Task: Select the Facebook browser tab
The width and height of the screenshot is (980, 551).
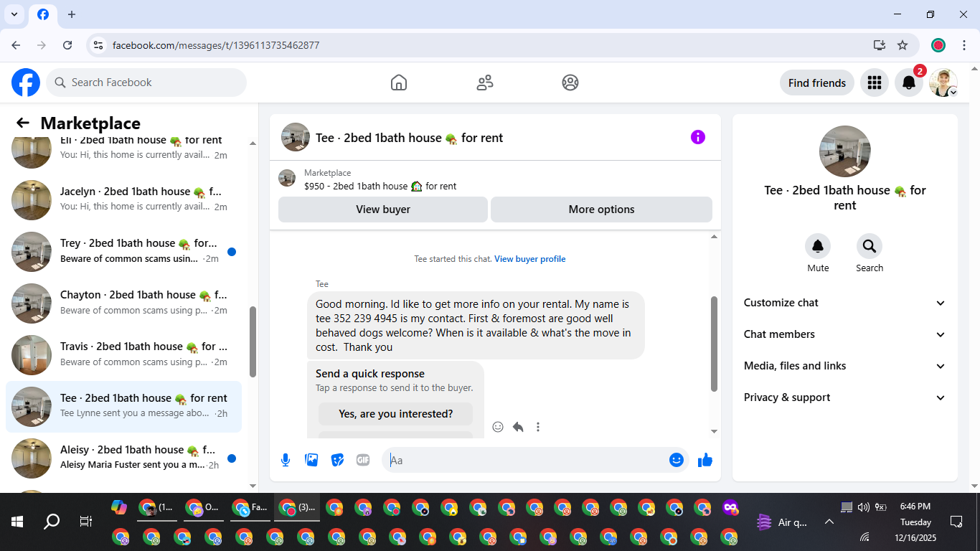Action: 43,15
